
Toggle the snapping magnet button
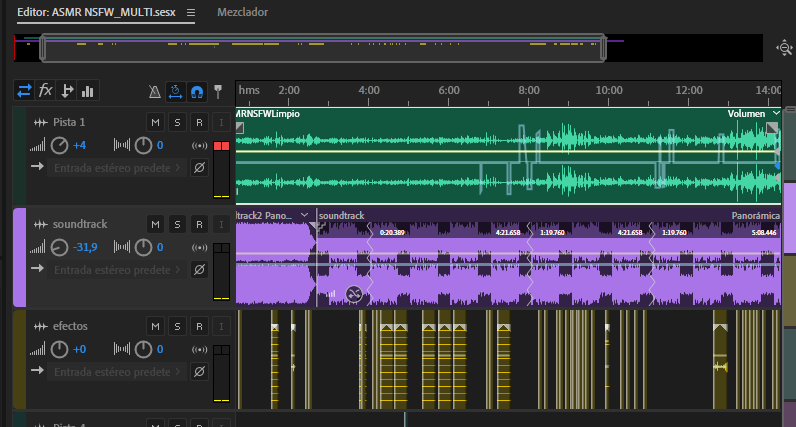click(x=197, y=91)
